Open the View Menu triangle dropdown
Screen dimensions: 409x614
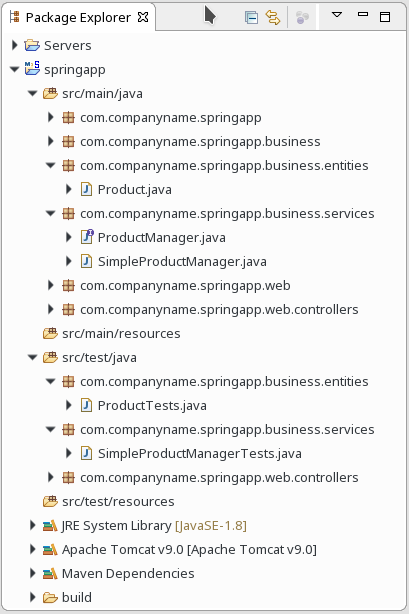pos(337,15)
